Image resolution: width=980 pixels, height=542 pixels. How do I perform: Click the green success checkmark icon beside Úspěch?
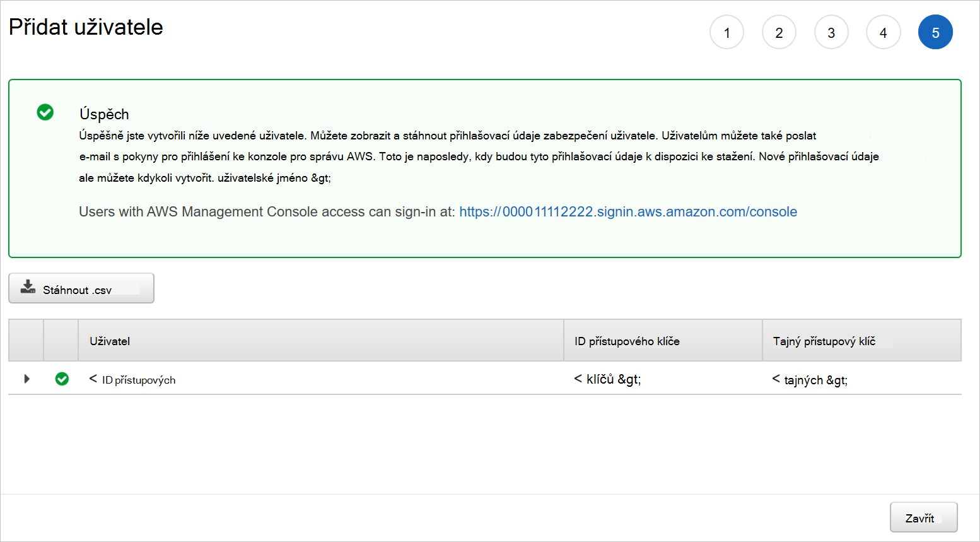pyautogui.click(x=45, y=112)
